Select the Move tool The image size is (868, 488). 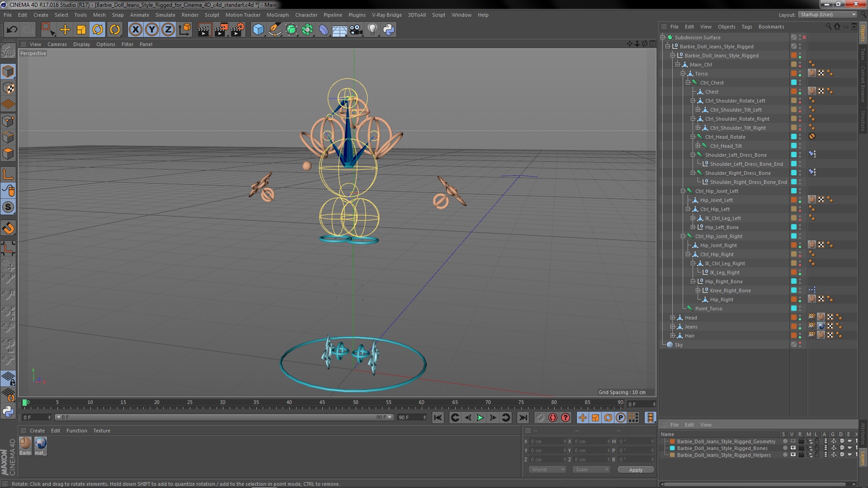point(65,30)
